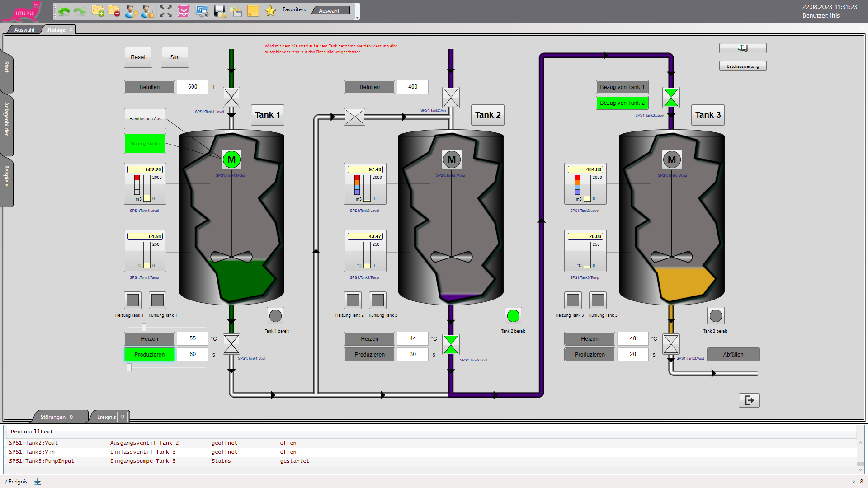
Task: Toggle fullscreen with the arrows icon
Action: click(166, 11)
